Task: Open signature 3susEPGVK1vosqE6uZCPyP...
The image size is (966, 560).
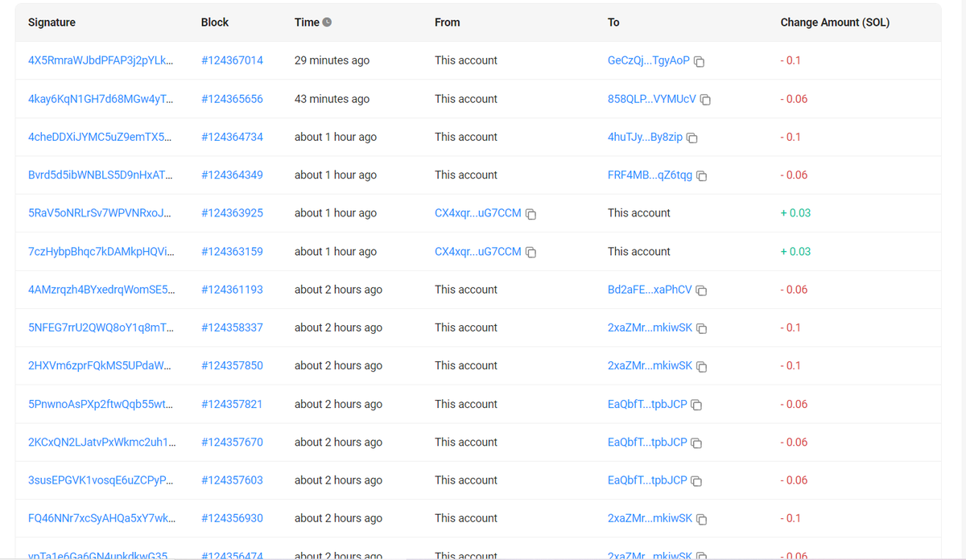Action: tap(100, 480)
